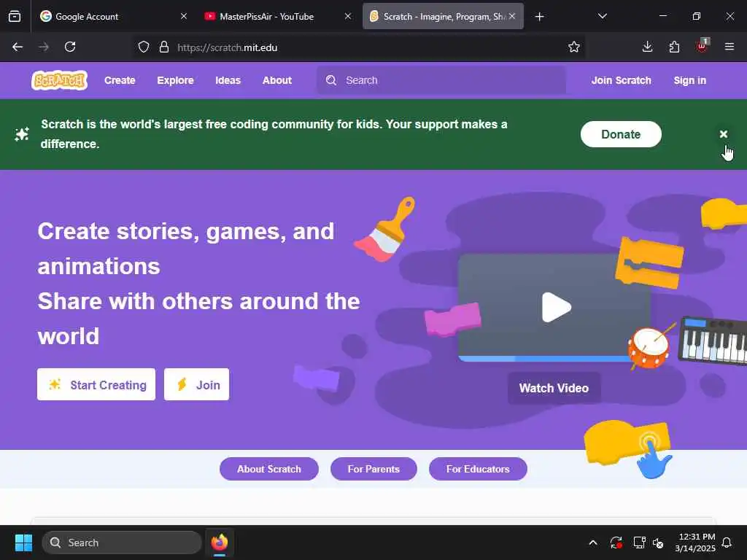Open Firefox View in the tab strip

tap(15, 16)
